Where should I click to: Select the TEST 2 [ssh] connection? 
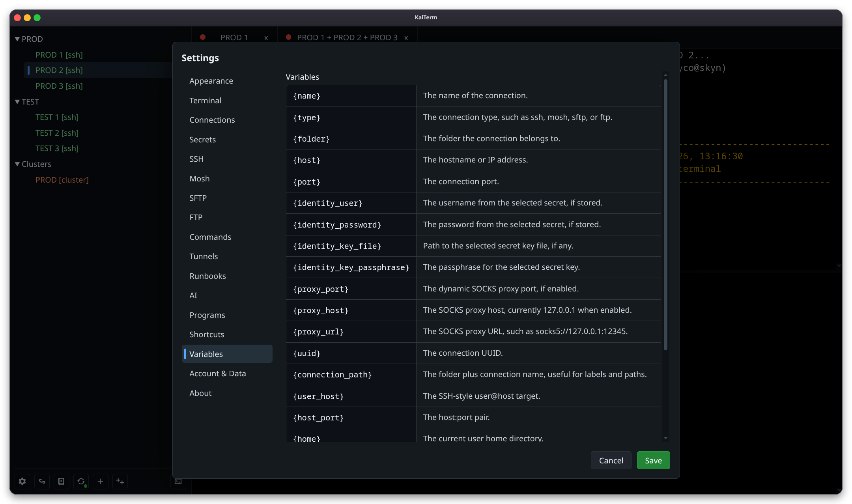pyautogui.click(x=57, y=133)
